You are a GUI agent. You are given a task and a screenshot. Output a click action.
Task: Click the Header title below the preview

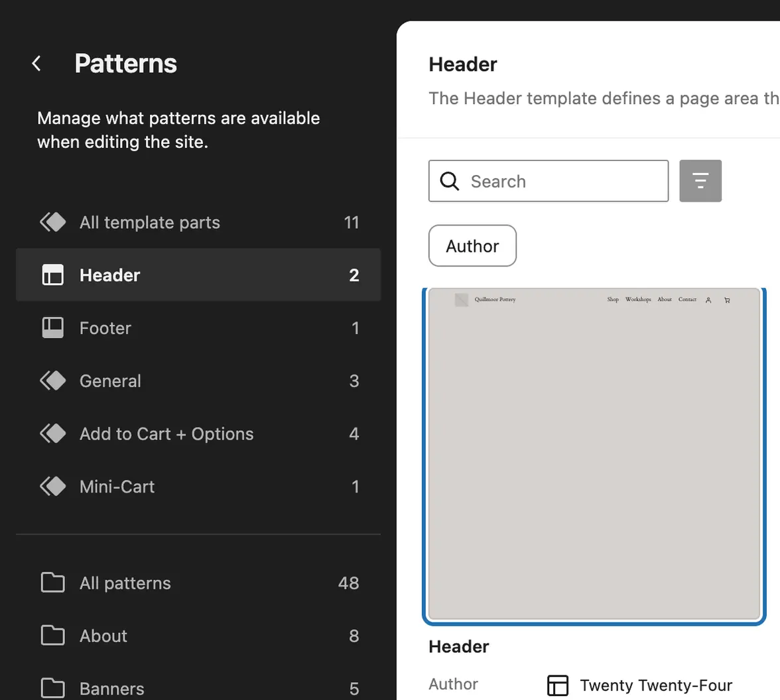459,646
